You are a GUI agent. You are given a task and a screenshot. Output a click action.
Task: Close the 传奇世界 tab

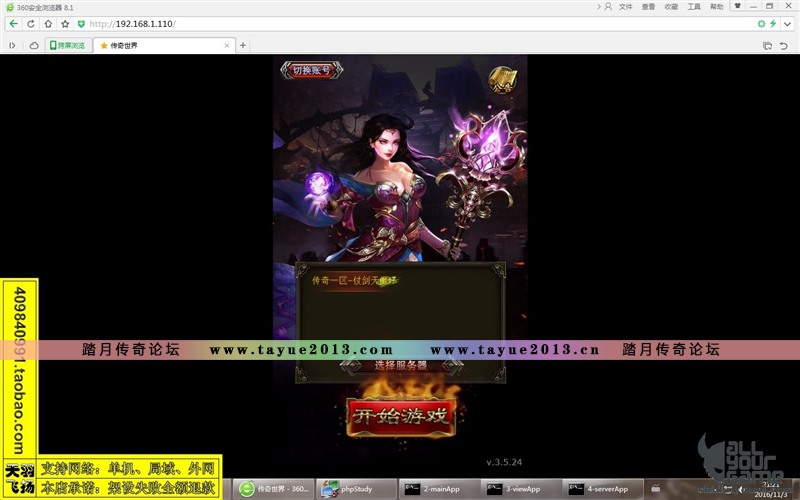click(228, 45)
